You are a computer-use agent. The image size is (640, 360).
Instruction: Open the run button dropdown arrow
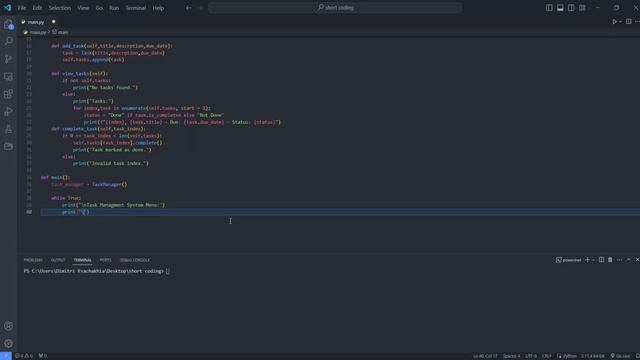(620, 22)
